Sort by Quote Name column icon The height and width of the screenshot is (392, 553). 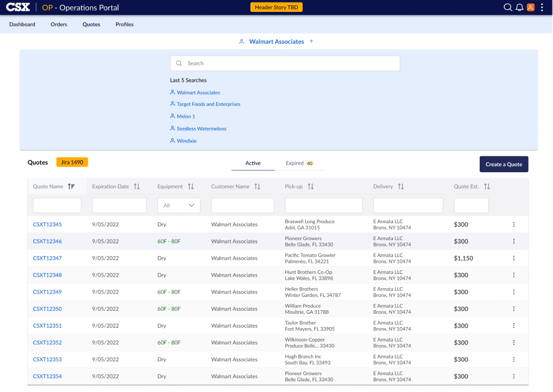coord(71,186)
